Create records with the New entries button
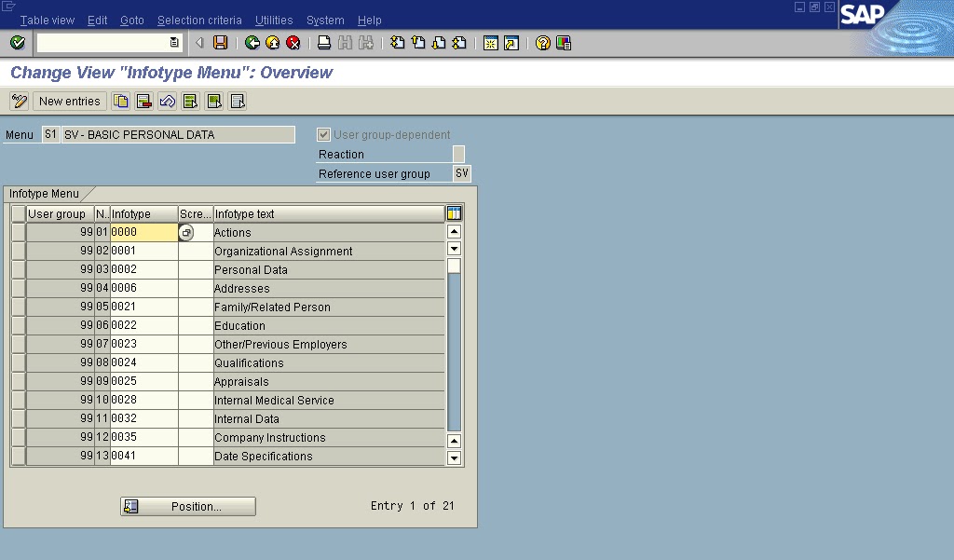Screen dimensions: 954x560 pos(69,101)
